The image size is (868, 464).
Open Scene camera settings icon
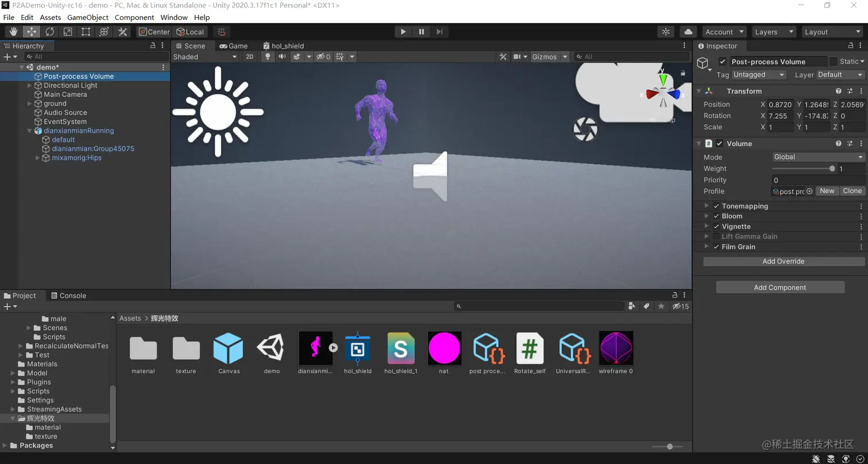point(518,57)
